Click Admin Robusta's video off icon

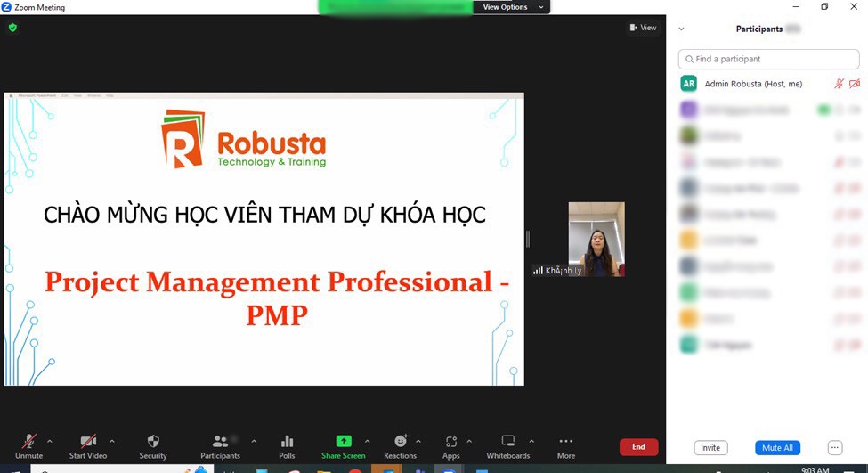coord(855,84)
